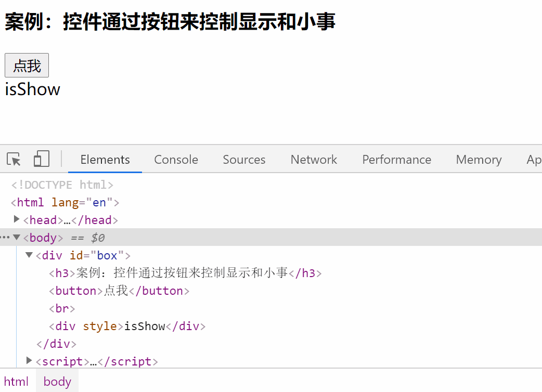
Task: Expand the head element node
Action: [x=17, y=220]
